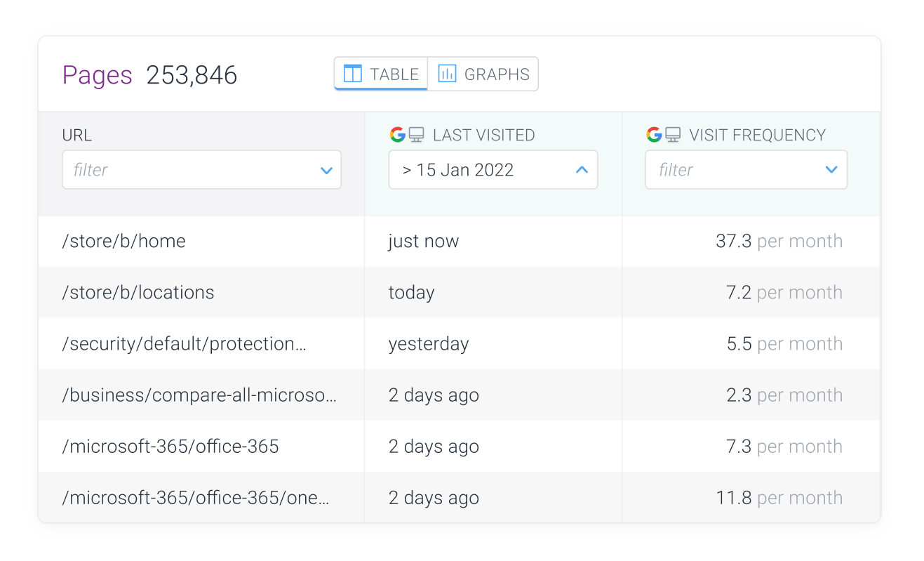Open the /store/b/home page row
This screenshot has height=561, width=924.
(x=123, y=241)
